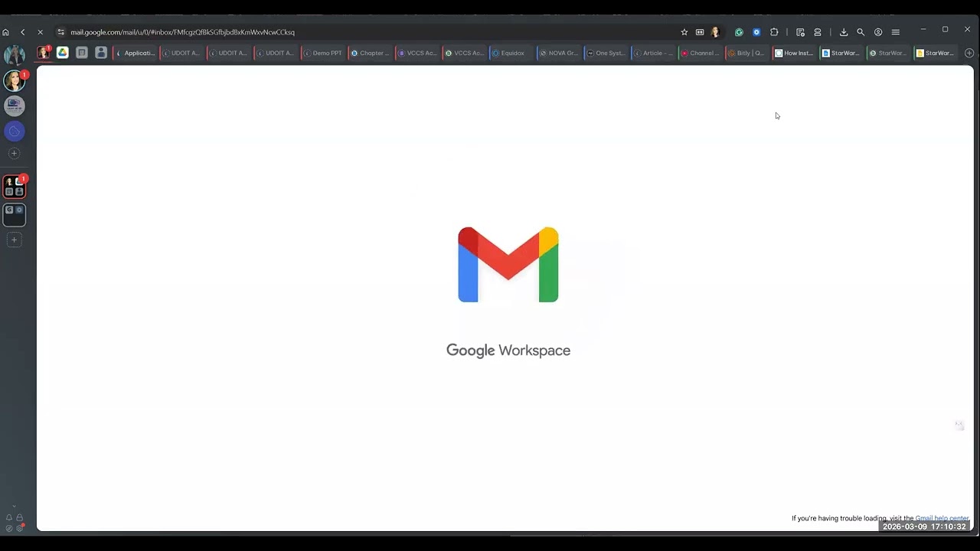
Task: Click the browser home icon
Action: [6, 32]
